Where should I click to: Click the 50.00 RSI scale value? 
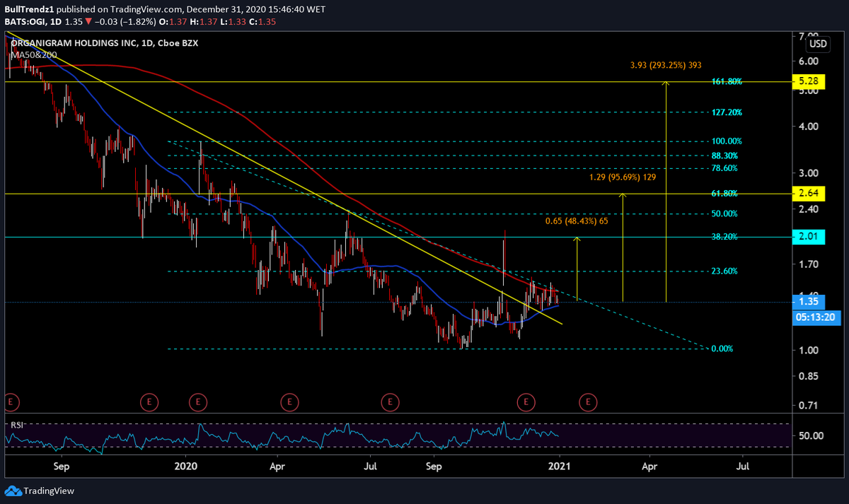809,435
